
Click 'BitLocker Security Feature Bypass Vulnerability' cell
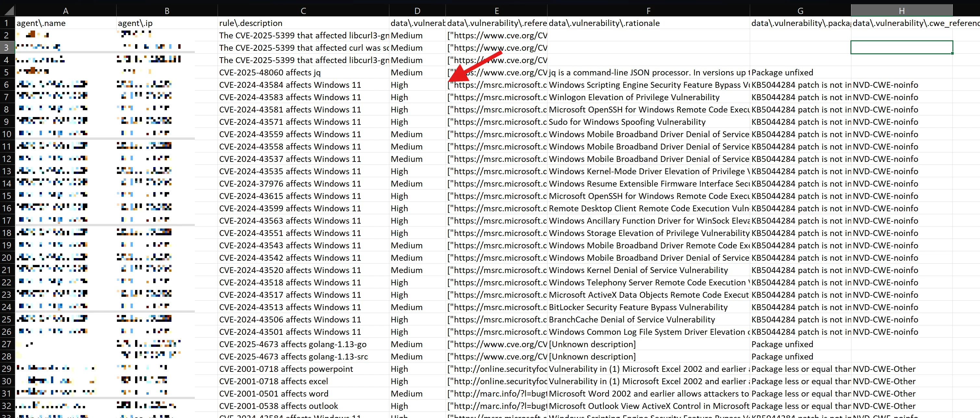[x=649, y=307]
